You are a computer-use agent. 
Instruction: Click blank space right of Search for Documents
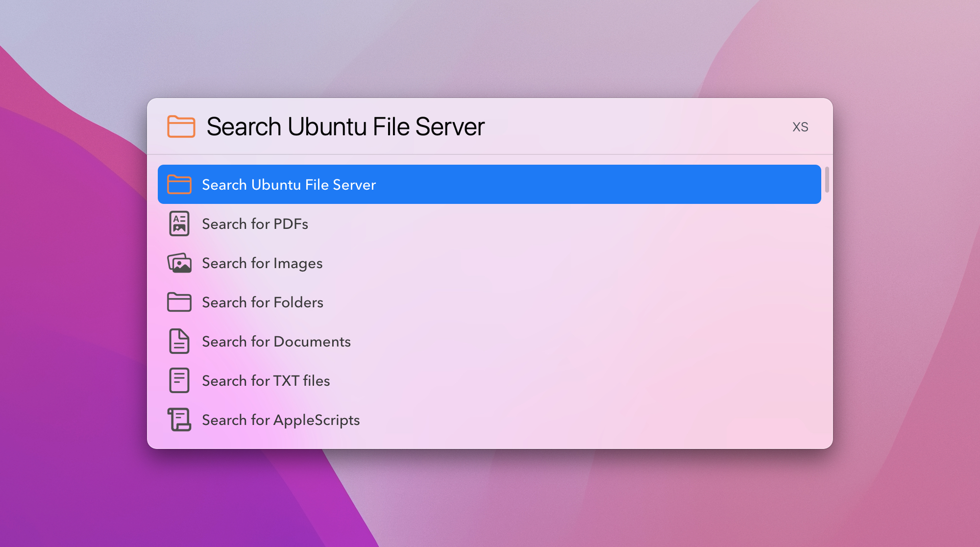[588, 342]
